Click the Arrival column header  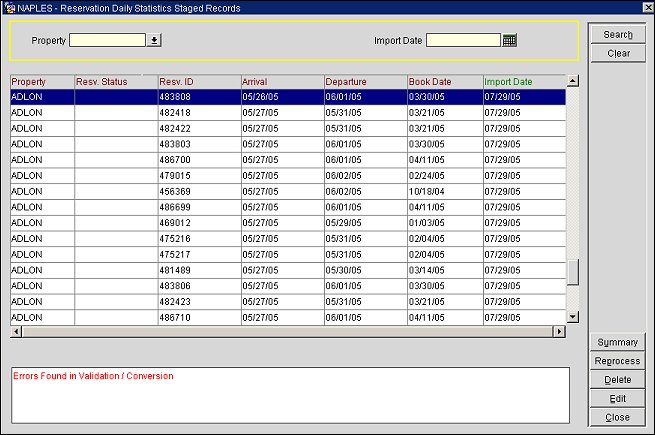click(281, 81)
